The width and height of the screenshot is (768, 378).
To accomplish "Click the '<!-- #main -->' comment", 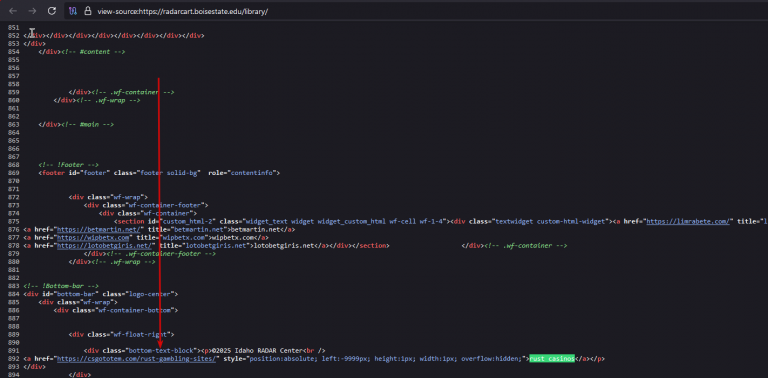I will [x=88, y=124].
